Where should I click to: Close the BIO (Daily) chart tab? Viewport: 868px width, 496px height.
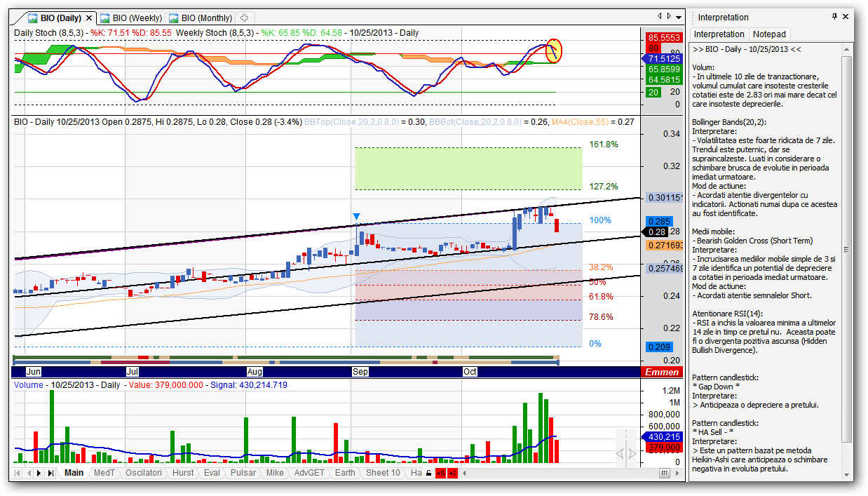[89, 18]
